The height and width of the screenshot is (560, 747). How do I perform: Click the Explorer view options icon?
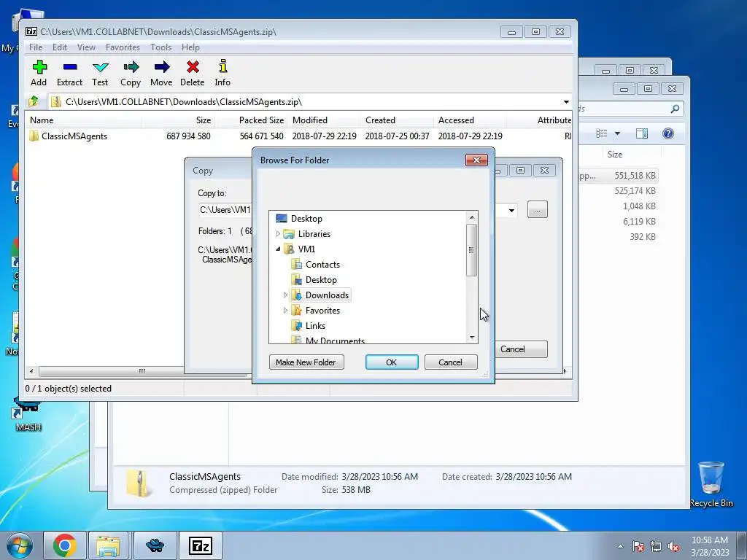point(602,133)
